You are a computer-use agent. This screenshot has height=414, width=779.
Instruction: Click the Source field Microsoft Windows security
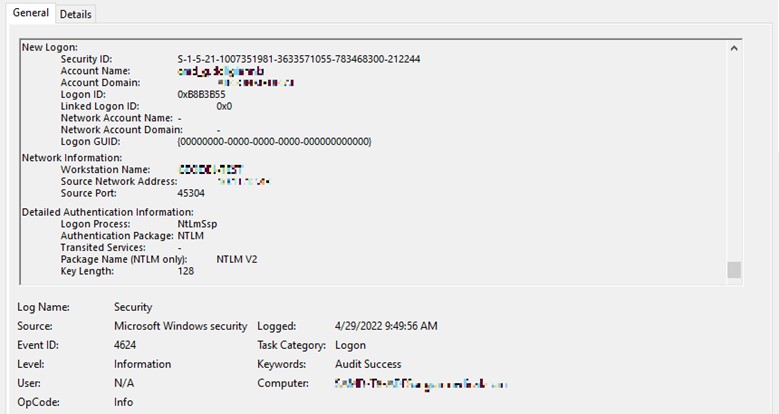point(180,326)
